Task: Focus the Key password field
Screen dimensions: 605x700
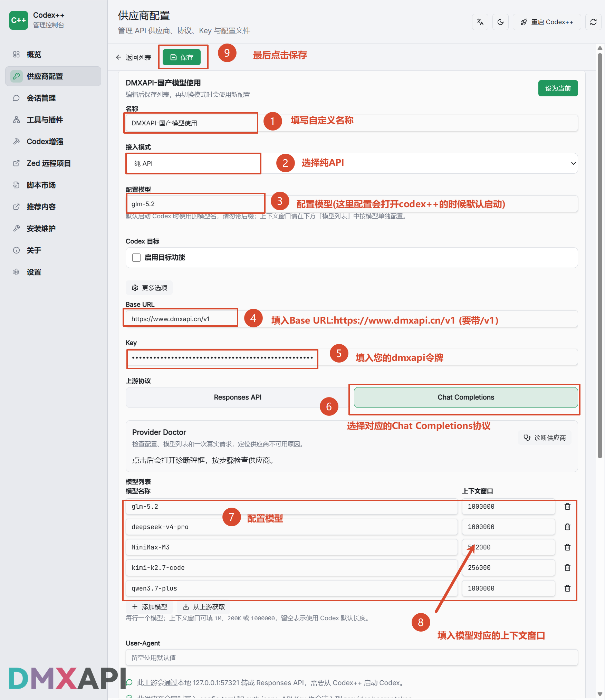Action: point(352,357)
